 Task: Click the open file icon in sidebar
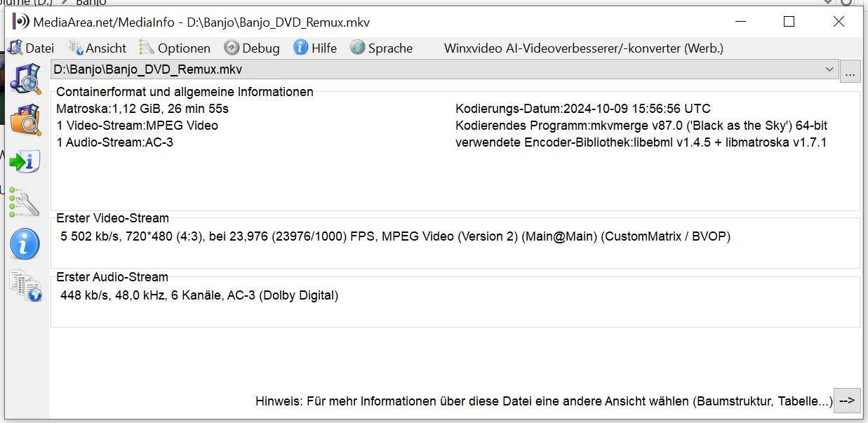click(x=25, y=79)
